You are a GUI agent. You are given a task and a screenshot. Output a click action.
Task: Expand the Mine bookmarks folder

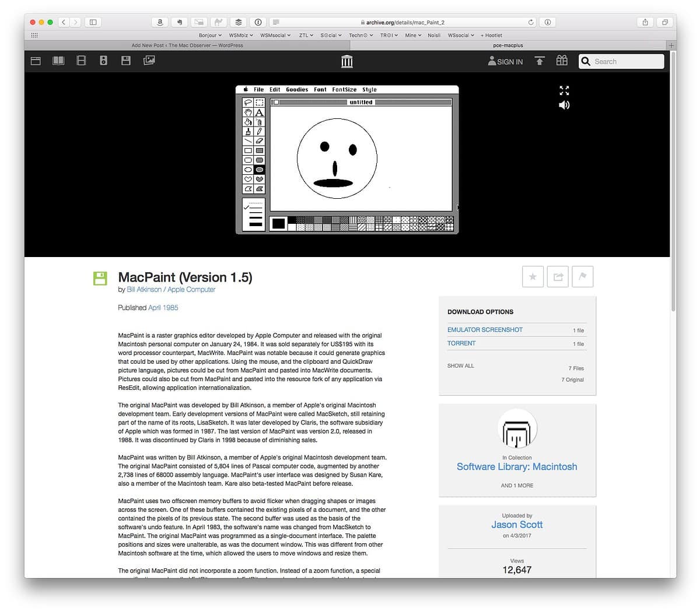(413, 35)
